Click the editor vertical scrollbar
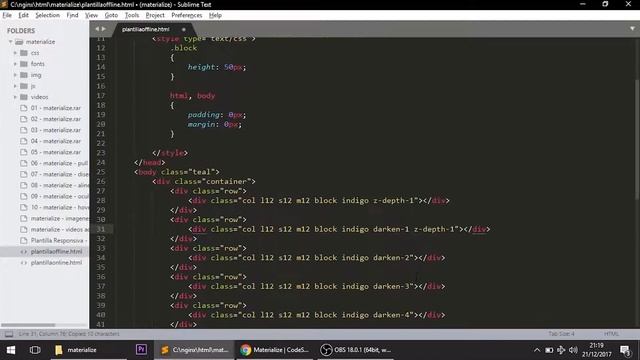This screenshot has height=360, width=640. [637, 139]
